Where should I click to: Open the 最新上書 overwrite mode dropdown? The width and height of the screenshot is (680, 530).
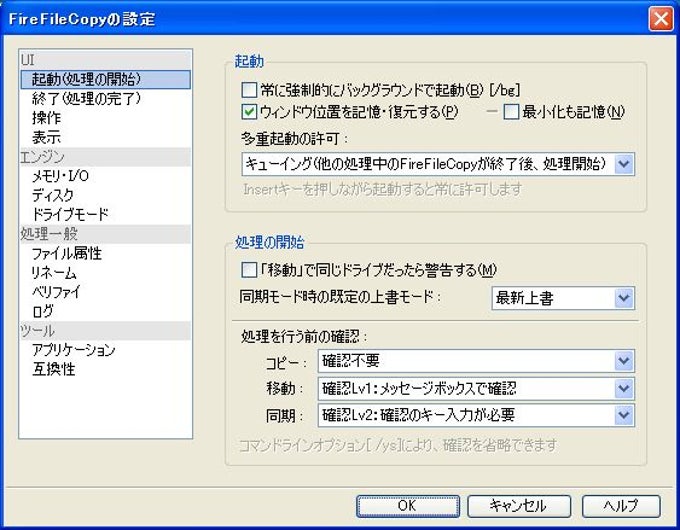(563, 298)
